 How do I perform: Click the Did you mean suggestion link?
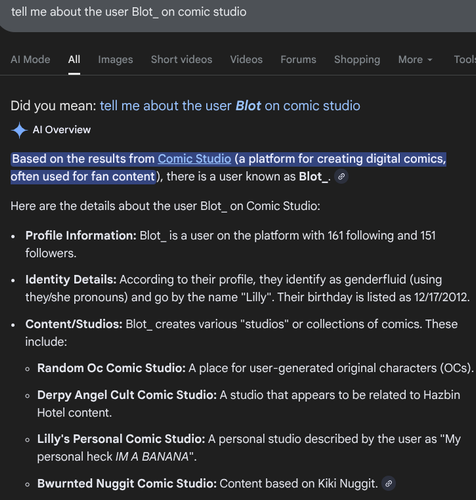[230, 106]
